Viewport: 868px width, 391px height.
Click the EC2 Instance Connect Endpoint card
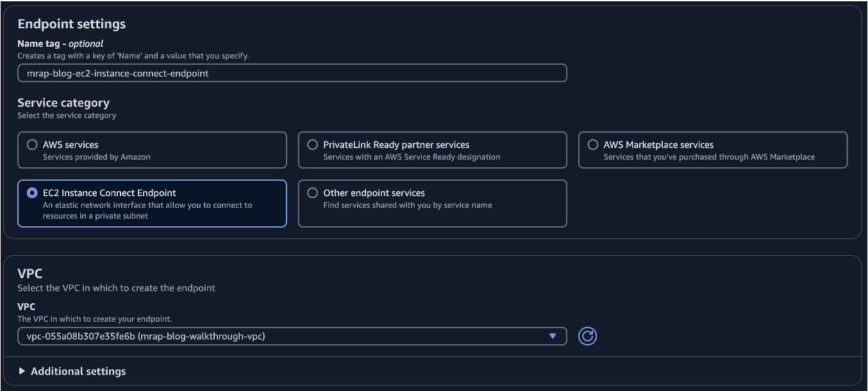pos(151,203)
